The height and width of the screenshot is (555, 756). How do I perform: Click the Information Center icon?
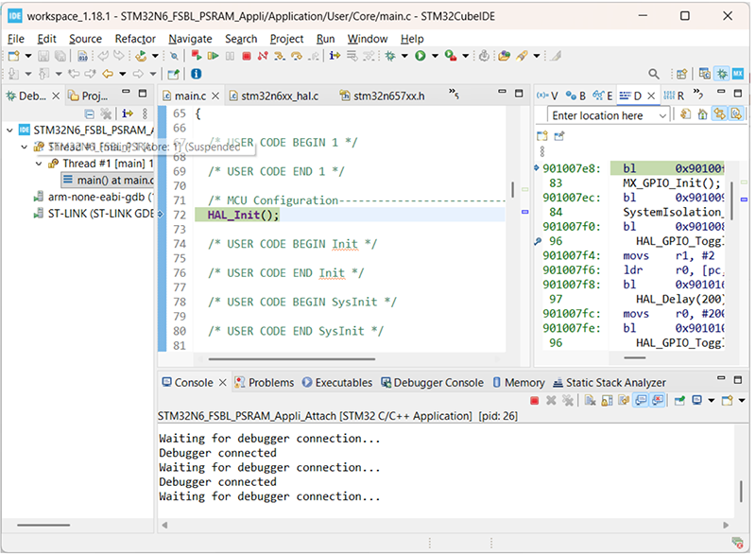196,74
